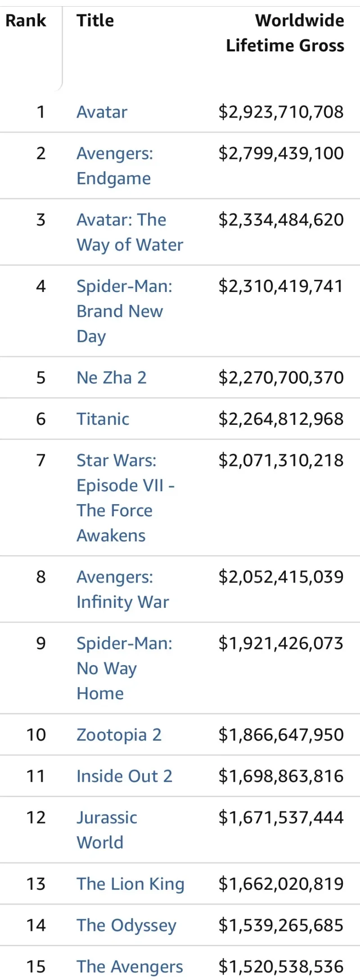The height and width of the screenshot is (980, 360).
Task: Open Spider-Man: Brand New Day link
Action: [124, 311]
